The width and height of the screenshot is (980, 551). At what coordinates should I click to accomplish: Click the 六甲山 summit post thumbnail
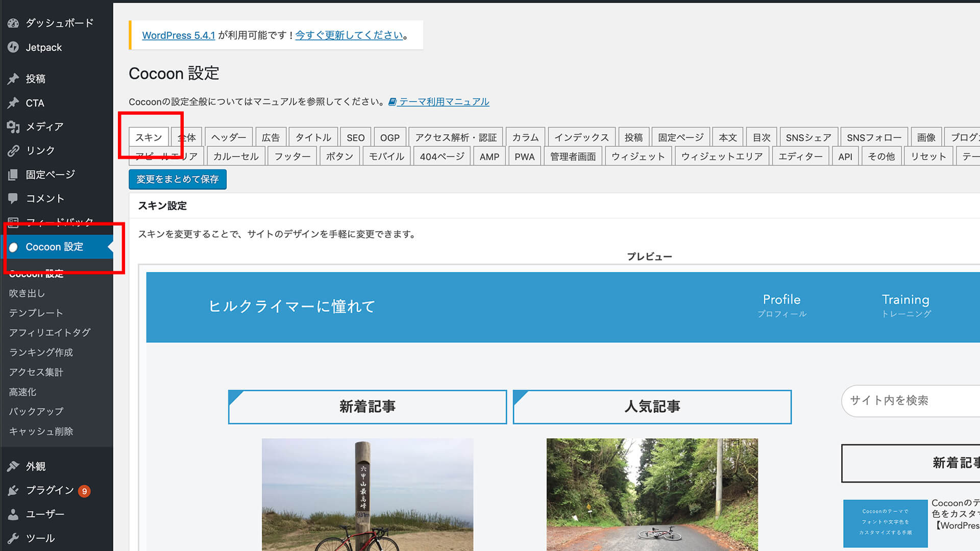(367, 494)
